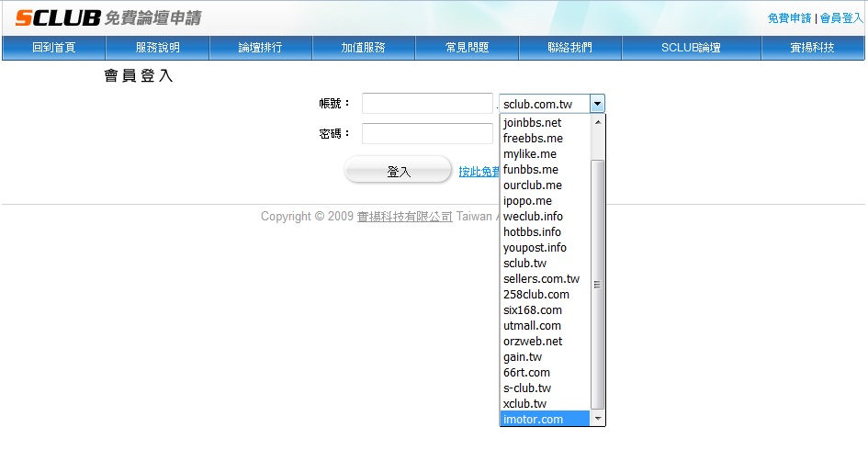868x461 pixels.
Task: Open the 服務說明 menu item
Action: 158,48
